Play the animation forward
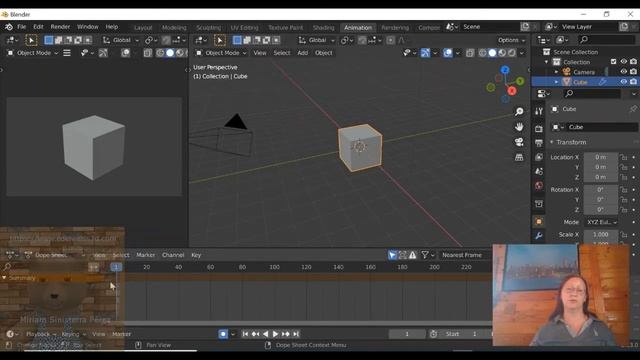 pos(275,334)
